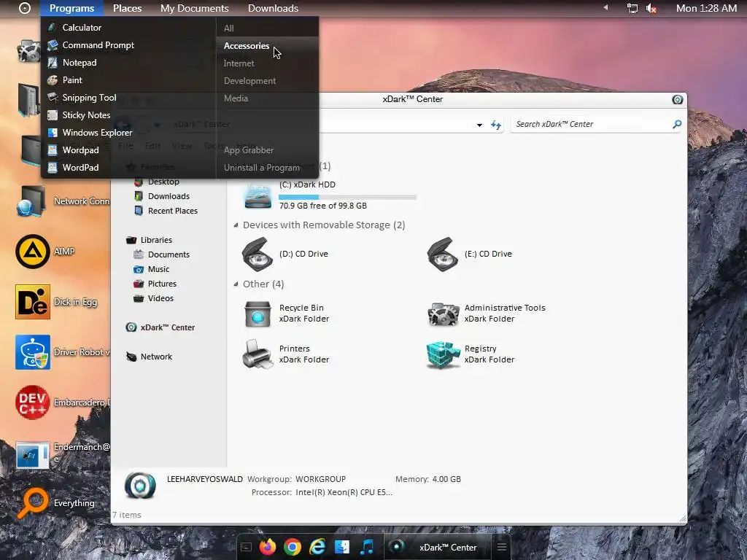The height and width of the screenshot is (560, 747).
Task: Open the C: xDark HDD drive icon
Action: click(258, 195)
